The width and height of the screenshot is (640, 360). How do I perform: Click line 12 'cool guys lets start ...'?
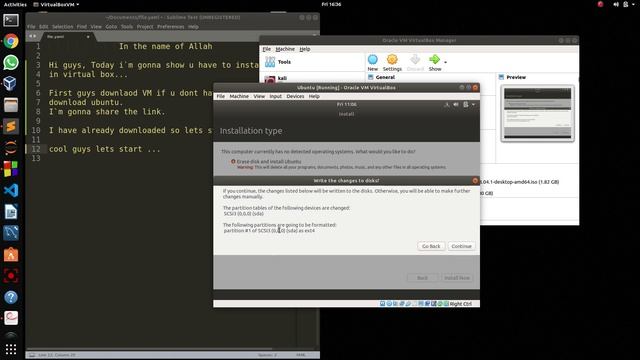tap(104, 149)
